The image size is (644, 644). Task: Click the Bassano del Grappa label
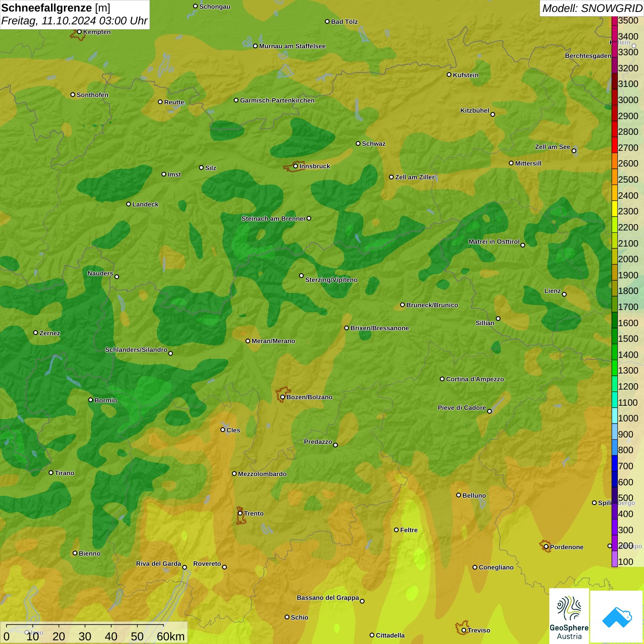[328, 598]
